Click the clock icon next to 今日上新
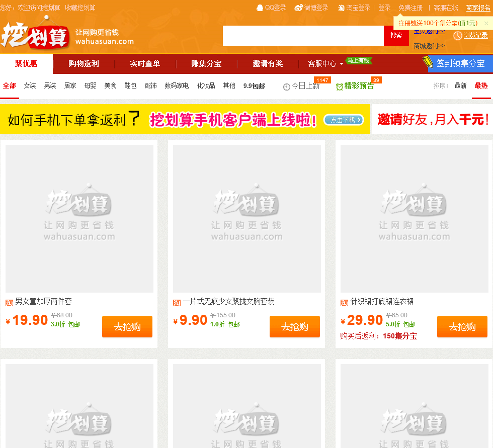The image size is (493, 448). (x=286, y=86)
